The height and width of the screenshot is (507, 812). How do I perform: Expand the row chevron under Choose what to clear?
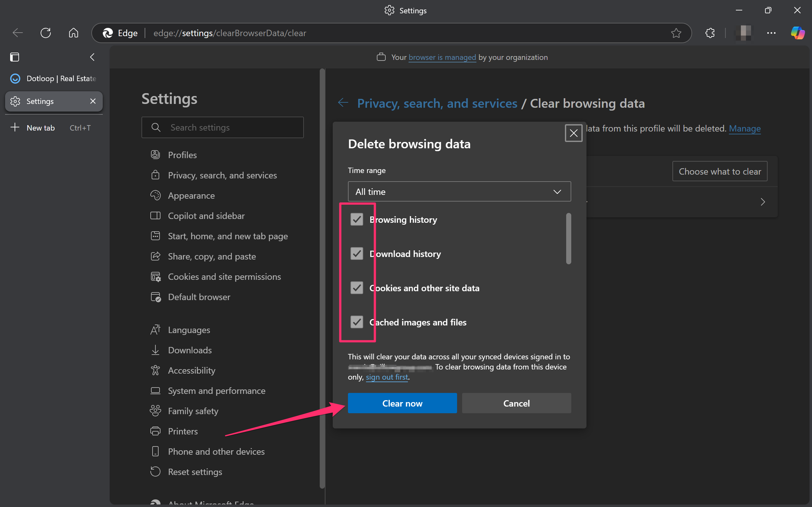pos(763,202)
